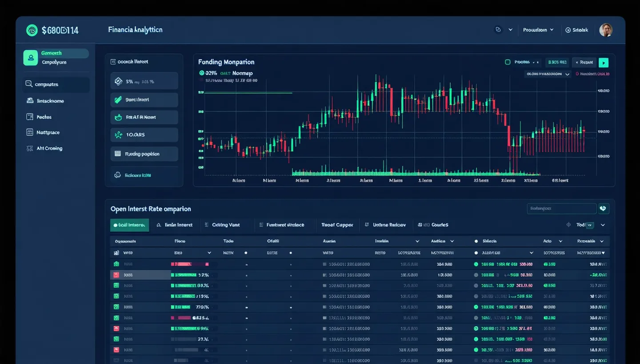Screen dimensions: 640x364
Task: Click the circle icon beside Srtaluk
Action: tap(568, 30)
